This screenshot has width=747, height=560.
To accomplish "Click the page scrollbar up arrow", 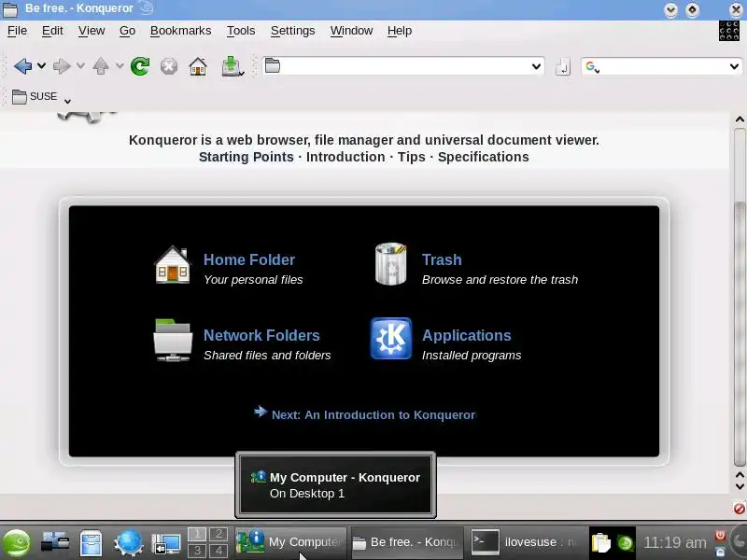I will [x=740, y=119].
